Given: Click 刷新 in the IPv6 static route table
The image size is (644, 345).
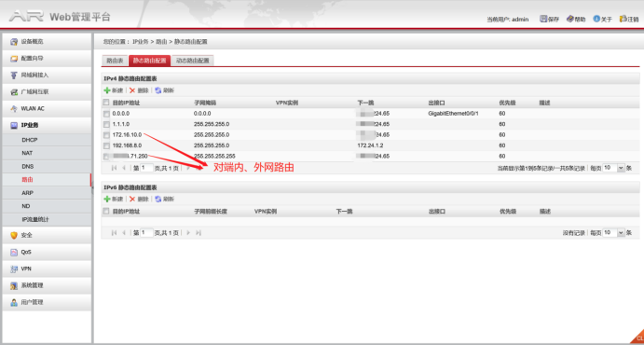Looking at the screenshot, I should [x=165, y=200].
